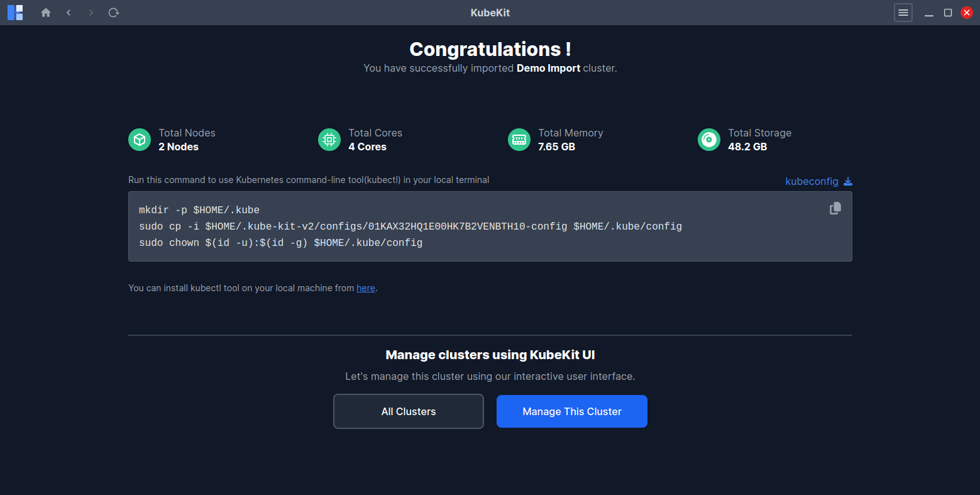Copy the kubectl commands to clipboard
The width and height of the screenshot is (980, 495).
pos(835,208)
